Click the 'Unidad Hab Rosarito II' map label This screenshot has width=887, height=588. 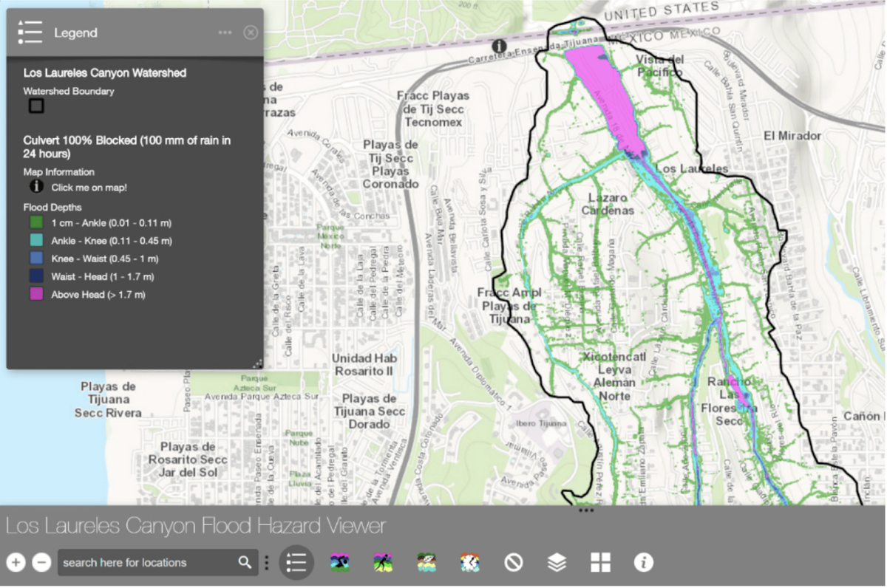pyautogui.click(x=363, y=364)
